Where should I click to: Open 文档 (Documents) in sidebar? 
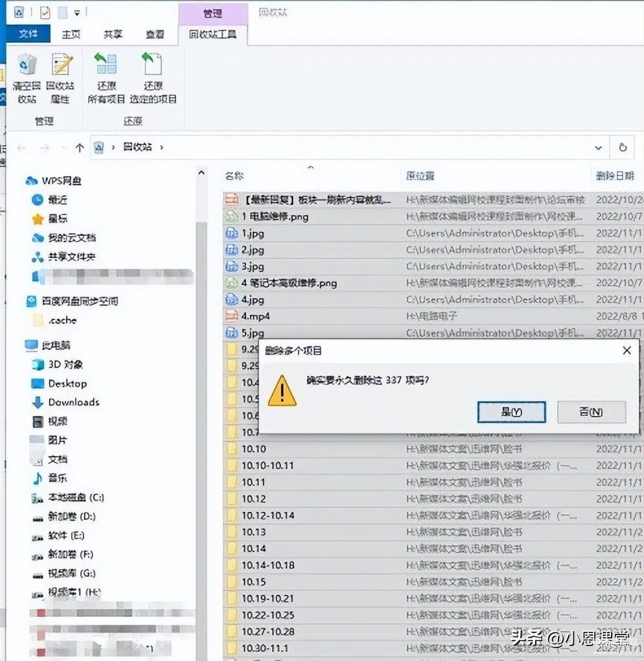coord(57,459)
